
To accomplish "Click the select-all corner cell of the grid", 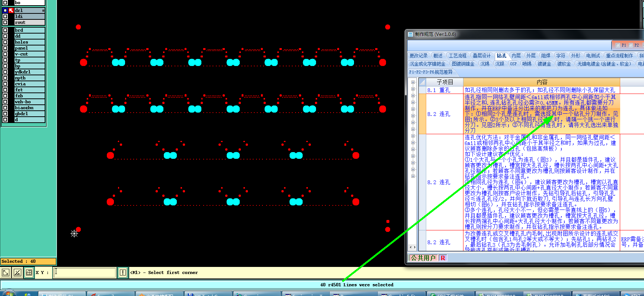I will click(x=422, y=82).
